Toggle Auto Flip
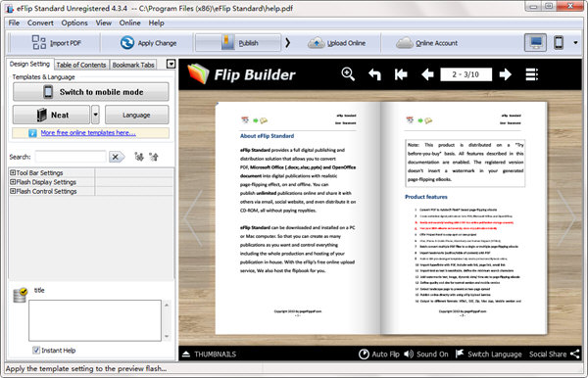Image resolution: width=588 pixels, height=378 pixels. click(x=379, y=354)
